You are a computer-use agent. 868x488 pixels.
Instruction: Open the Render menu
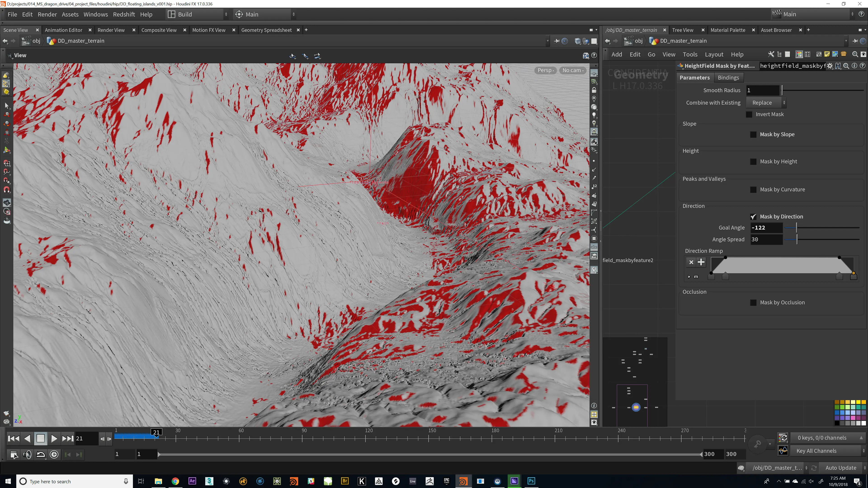pyautogui.click(x=47, y=14)
